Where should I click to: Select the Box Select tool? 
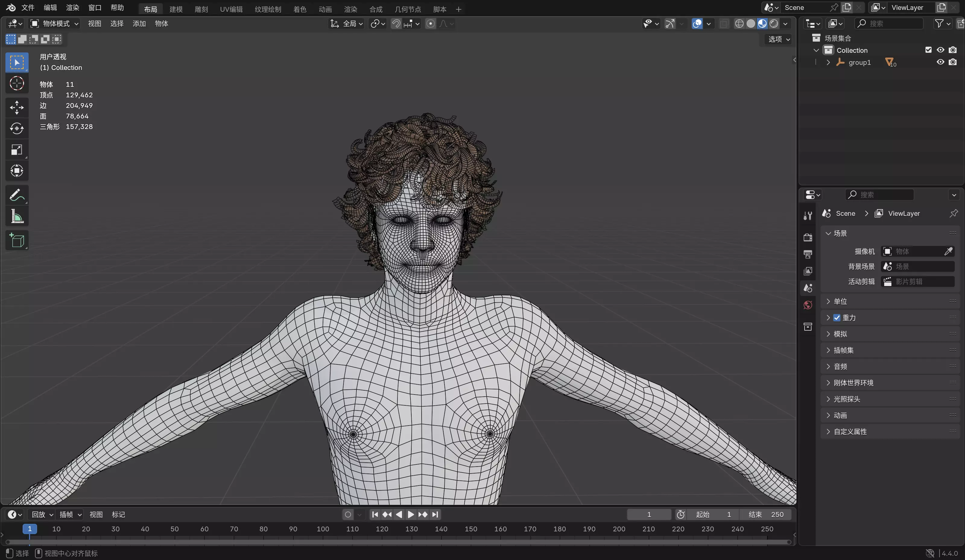17,62
